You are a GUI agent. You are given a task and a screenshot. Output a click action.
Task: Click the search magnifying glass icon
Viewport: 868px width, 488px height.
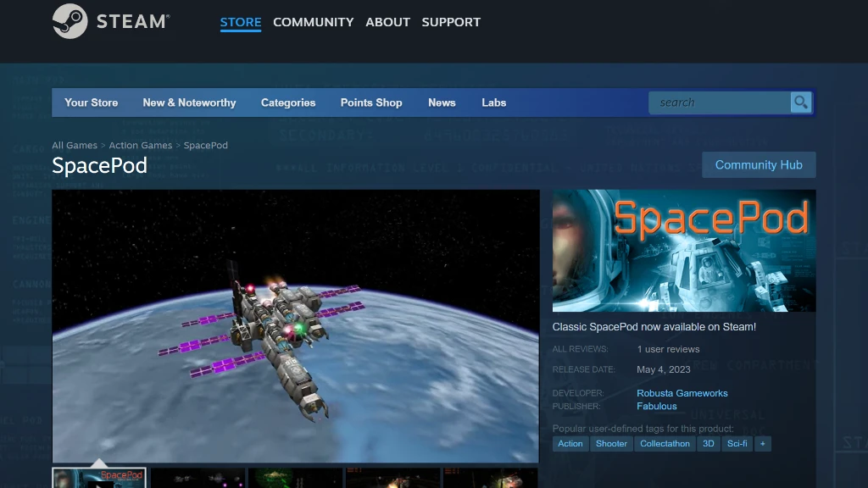click(800, 103)
